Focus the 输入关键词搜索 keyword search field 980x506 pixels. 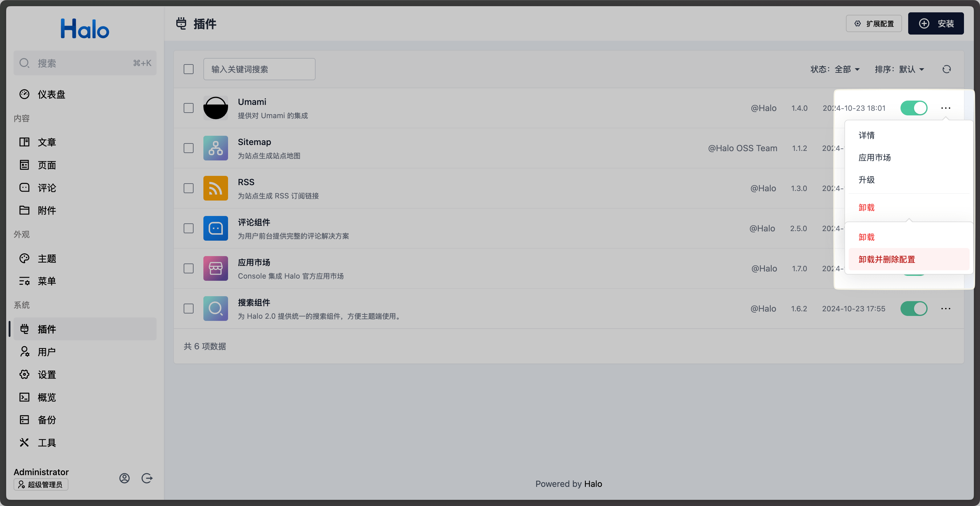259,69
